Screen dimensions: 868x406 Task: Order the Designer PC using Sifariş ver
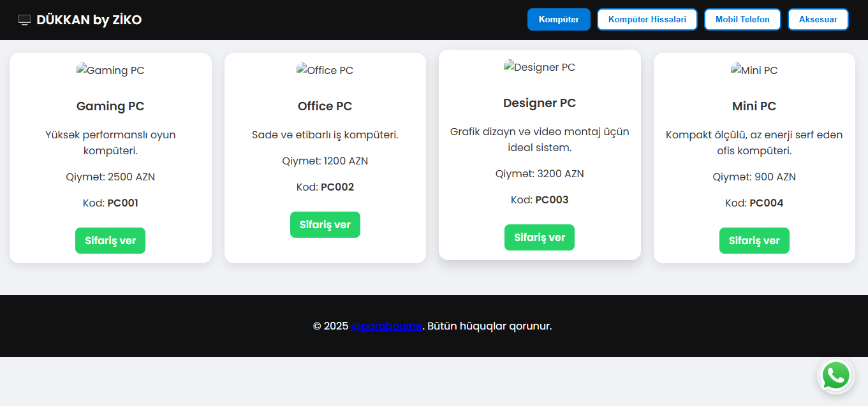point(540,238)
